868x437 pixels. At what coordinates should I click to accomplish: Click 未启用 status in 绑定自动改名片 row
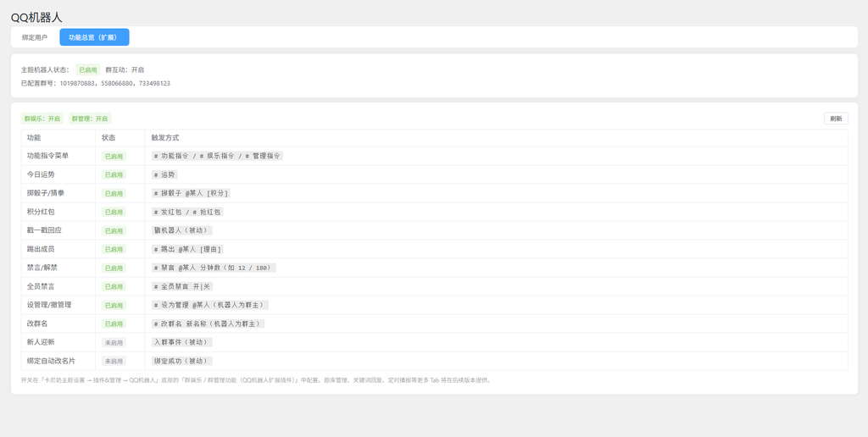pyautogui.click(x=114, y=362)
